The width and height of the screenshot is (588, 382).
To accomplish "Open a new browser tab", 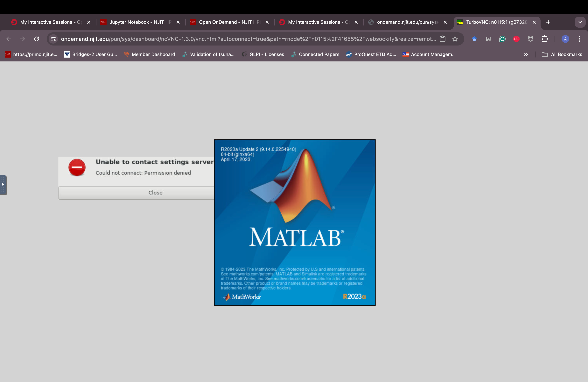I will coord(548,22).
